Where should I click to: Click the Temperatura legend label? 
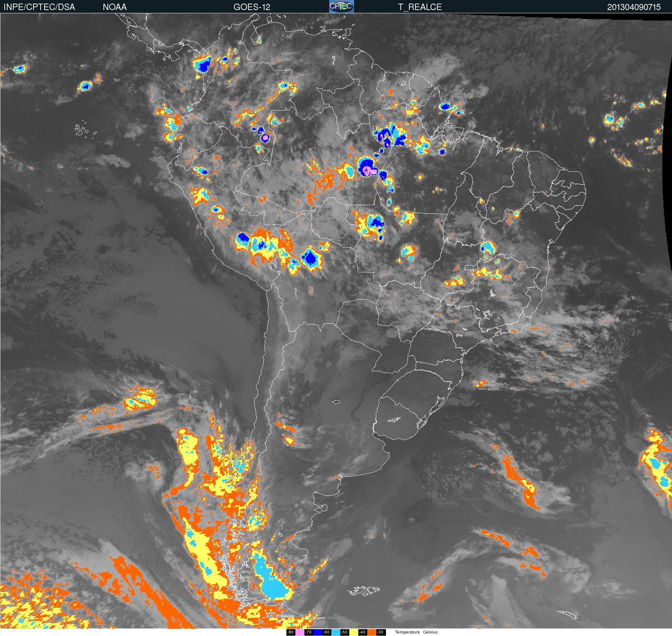coord(407,632)
